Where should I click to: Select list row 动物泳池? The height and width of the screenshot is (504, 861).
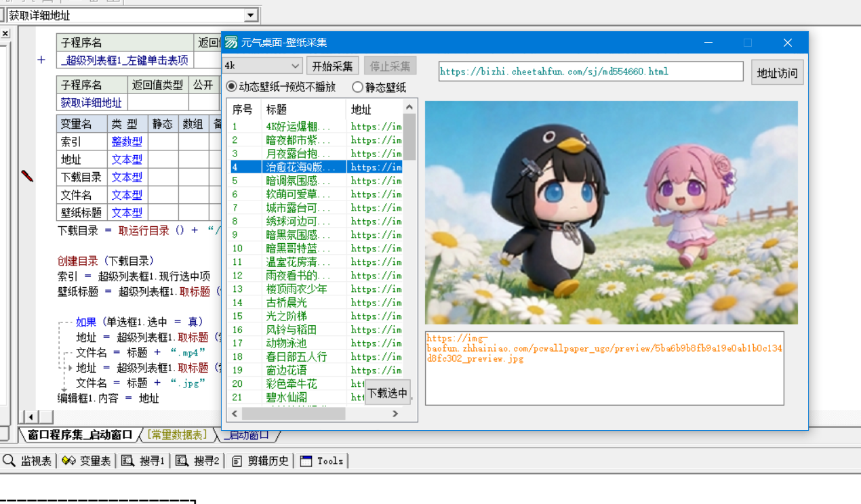[315, 343]
